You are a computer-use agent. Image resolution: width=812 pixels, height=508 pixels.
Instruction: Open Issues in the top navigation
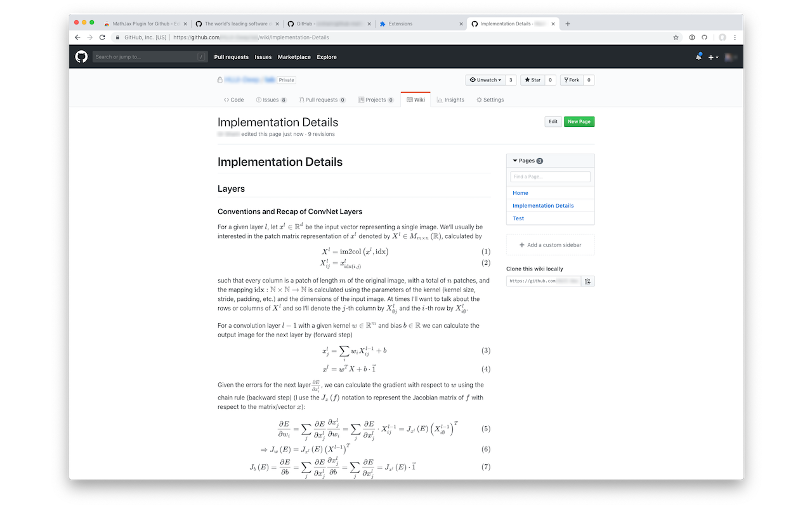click(263, 57)
